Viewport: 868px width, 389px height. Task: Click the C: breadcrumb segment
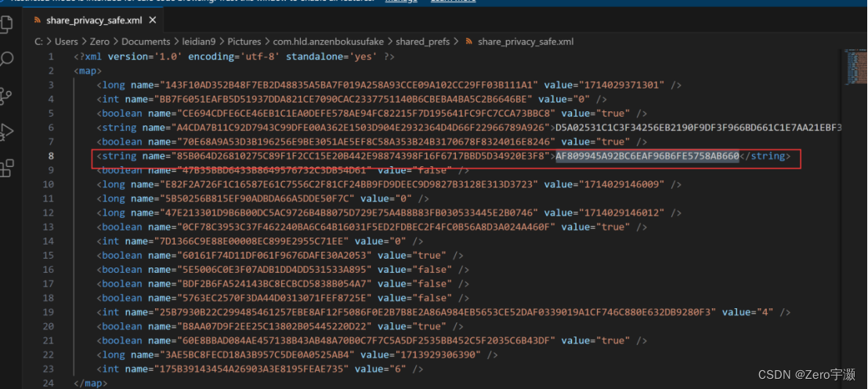tap(38, 42)
